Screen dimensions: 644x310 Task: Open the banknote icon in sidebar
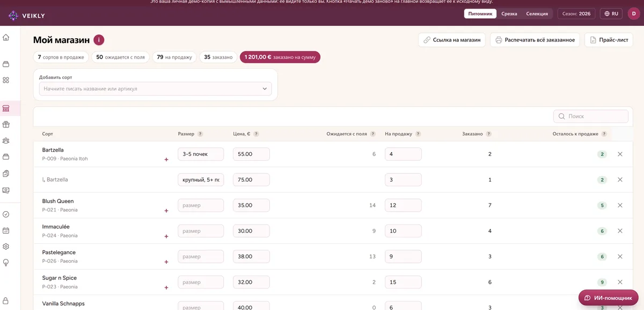[6, 190]
